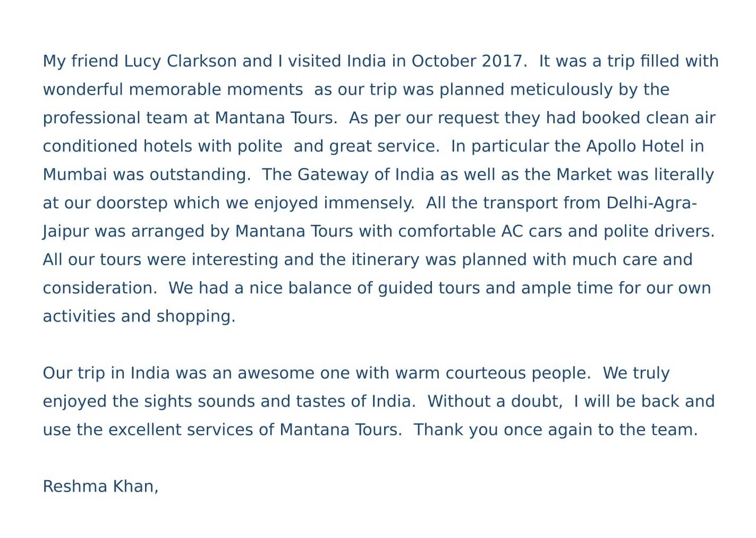
Task: Click the phrase Without a doubt
Action: click(x=494, y=401)
